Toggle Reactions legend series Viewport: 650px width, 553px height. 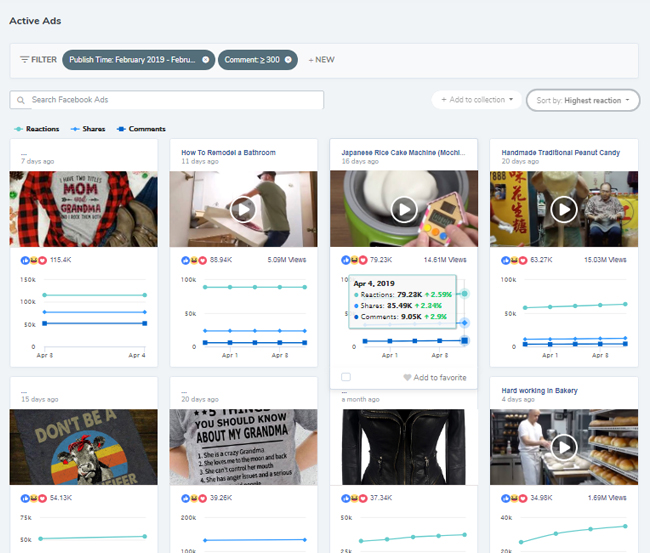[37, 129]
